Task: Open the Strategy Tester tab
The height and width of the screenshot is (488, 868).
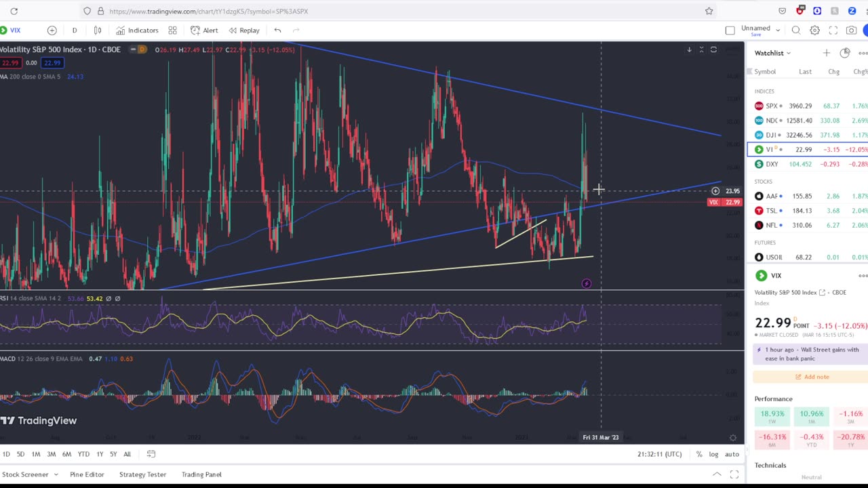Action: [x=142, y=474]
